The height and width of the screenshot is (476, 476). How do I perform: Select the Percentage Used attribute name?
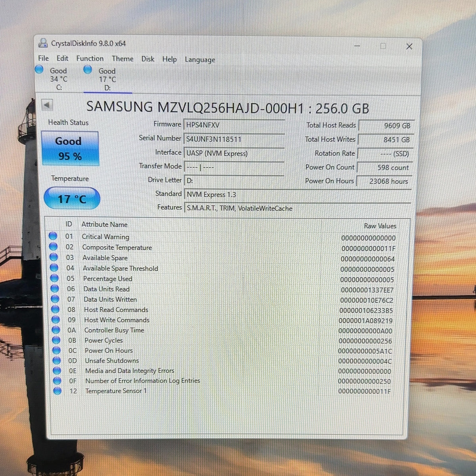(x=107, y=279)
